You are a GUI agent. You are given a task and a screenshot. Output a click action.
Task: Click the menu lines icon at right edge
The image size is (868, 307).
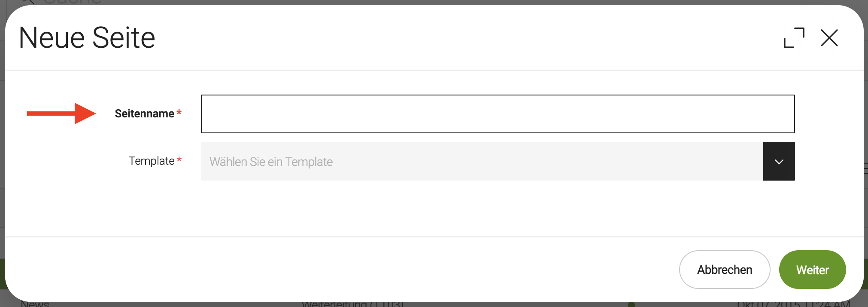(865, 169)
